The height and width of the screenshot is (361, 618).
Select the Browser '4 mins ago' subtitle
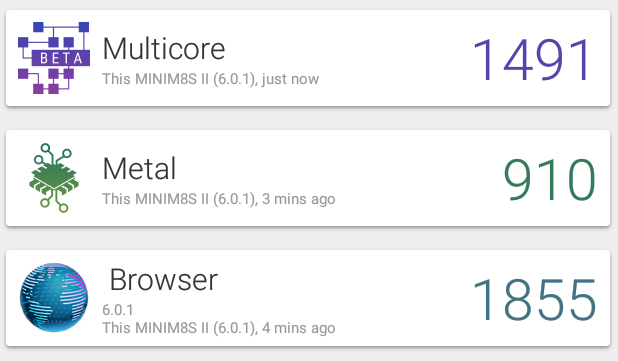pyautogui.click(x=219, y=328)
